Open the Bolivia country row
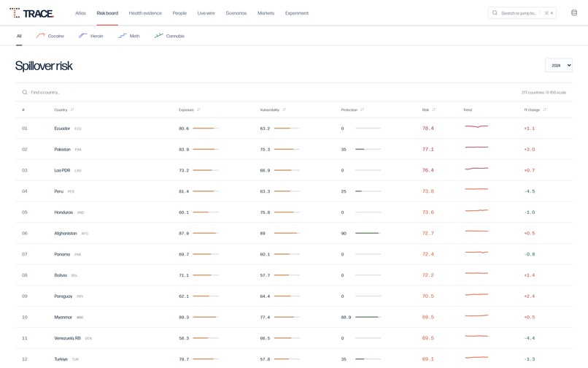The image size is (588, 368). [x=294, y=275]
